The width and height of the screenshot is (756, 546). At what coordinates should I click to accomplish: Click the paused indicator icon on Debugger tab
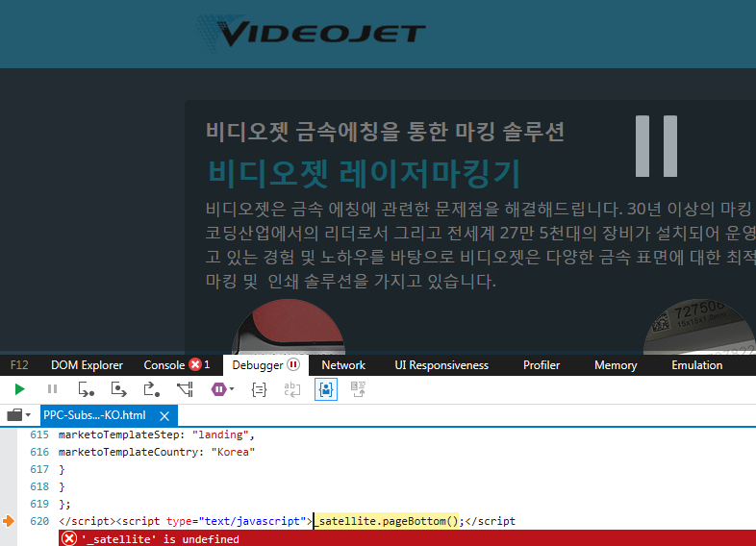[x=293, y=365]
